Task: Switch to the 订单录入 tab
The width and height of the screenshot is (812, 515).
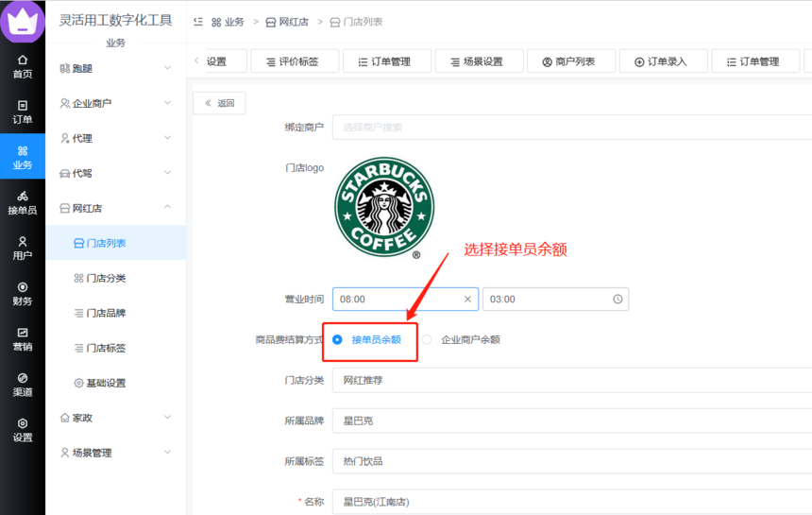Action: point(664,61)
